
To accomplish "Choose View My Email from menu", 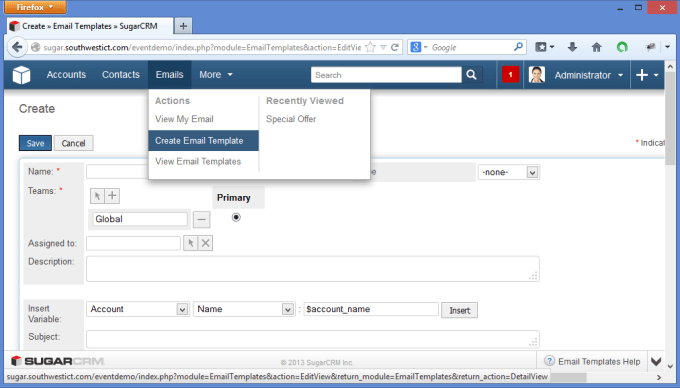I will point(184,119).
